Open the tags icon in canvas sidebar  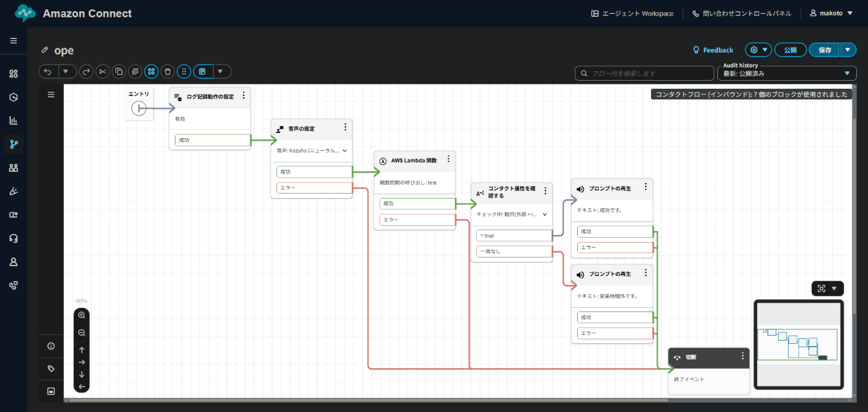(x=51, y=369)
